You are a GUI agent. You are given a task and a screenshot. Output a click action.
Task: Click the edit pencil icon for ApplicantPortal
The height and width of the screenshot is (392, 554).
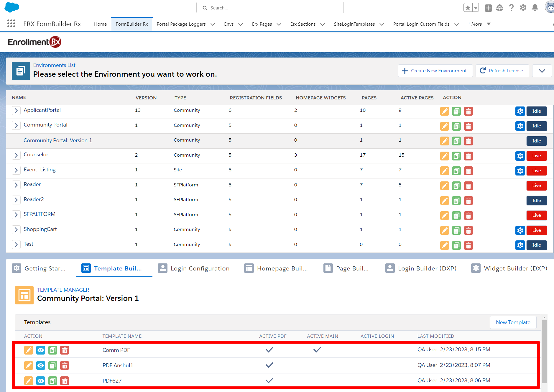(444, 111)
